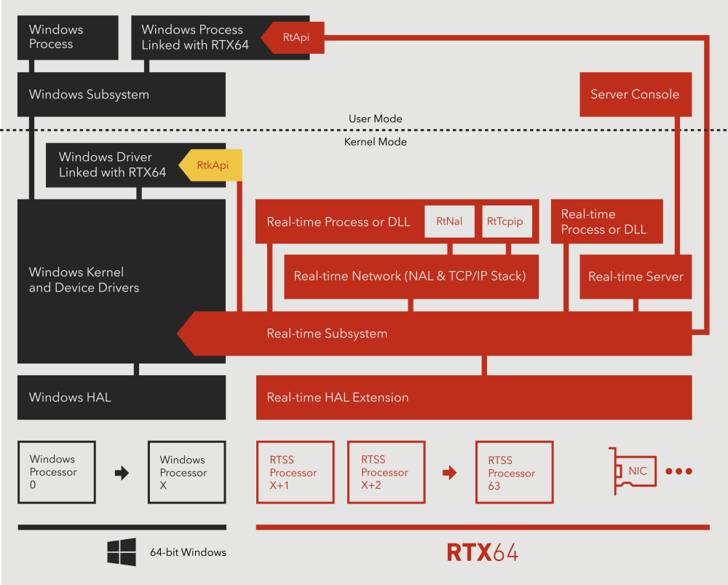Select the Real-time Subsystem block

point(435,334)
